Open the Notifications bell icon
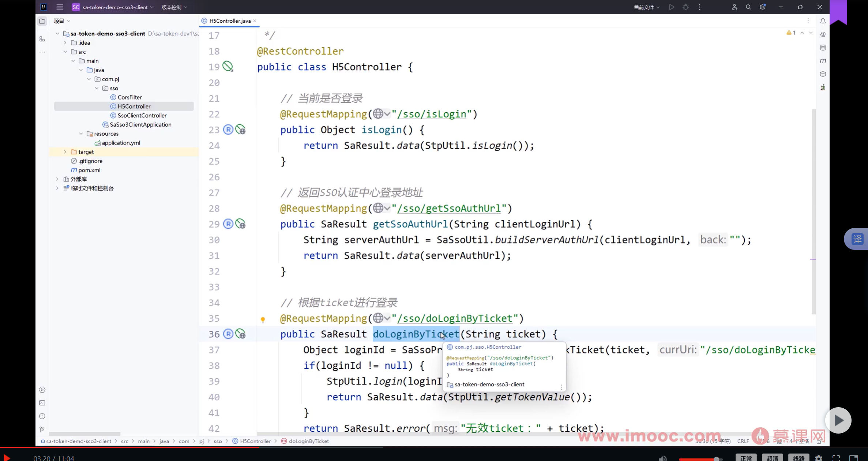Viewport: 868px width, 461px height. (823, 21)
